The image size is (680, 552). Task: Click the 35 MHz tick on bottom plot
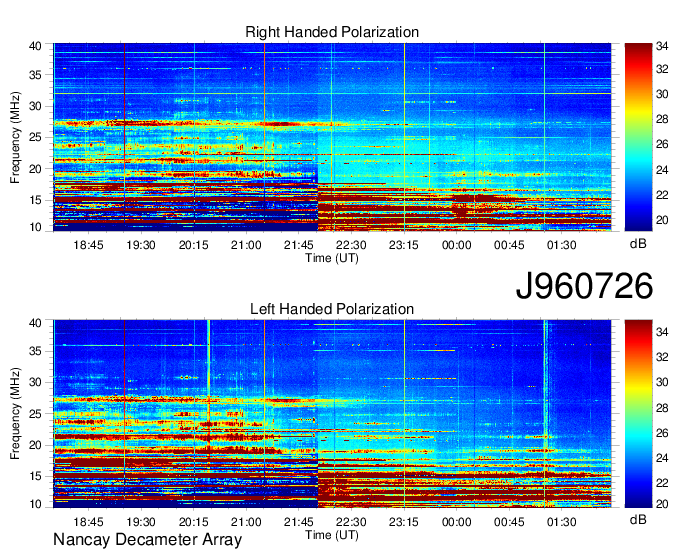click(35, 352)
